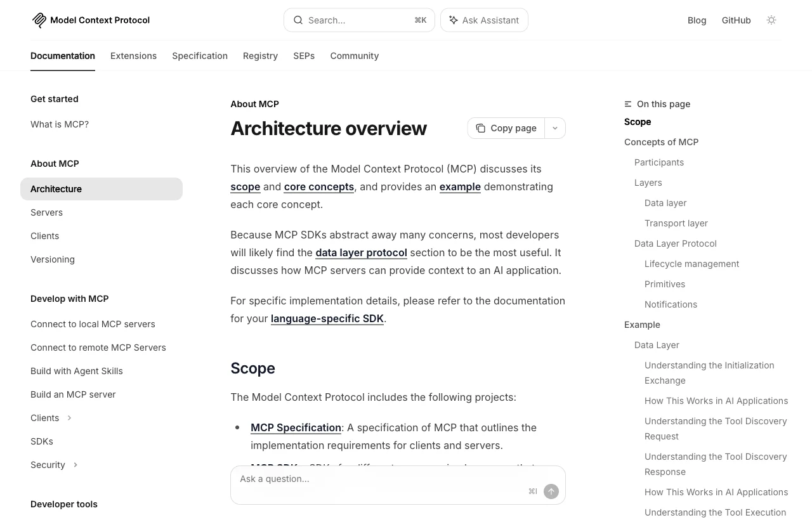This screenshot has height=520, width=812.
Task: Jump to Layers in table of contents
Action: point(648,183)
